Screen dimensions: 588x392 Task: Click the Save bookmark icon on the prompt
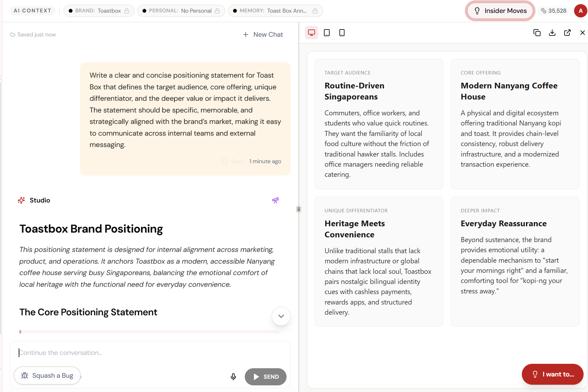click(225, 161)
